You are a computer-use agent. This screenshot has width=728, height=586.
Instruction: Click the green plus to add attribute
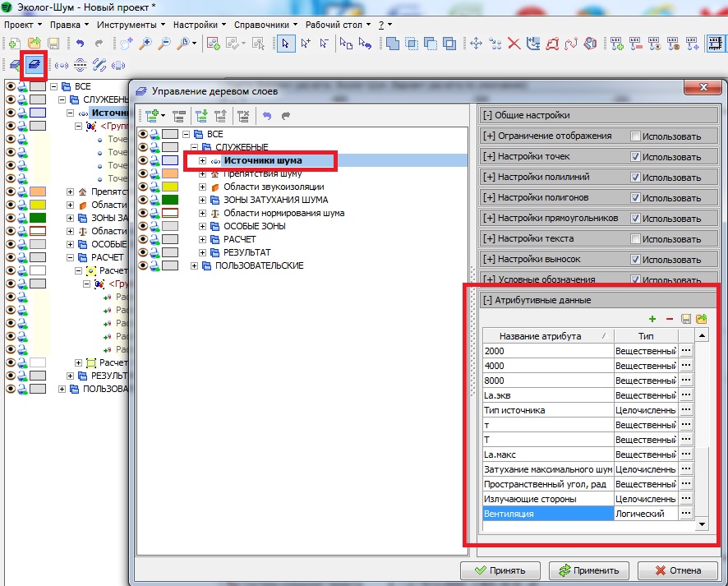[x=652, y=319]
